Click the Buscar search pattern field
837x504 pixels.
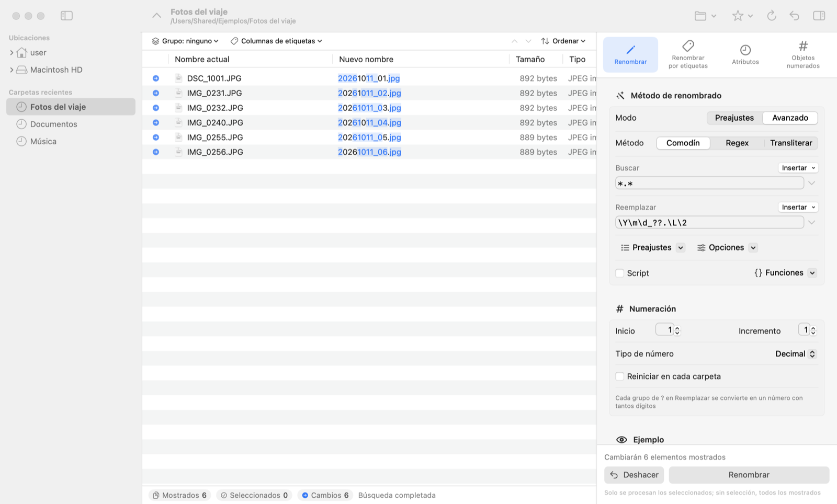[709, 183]
